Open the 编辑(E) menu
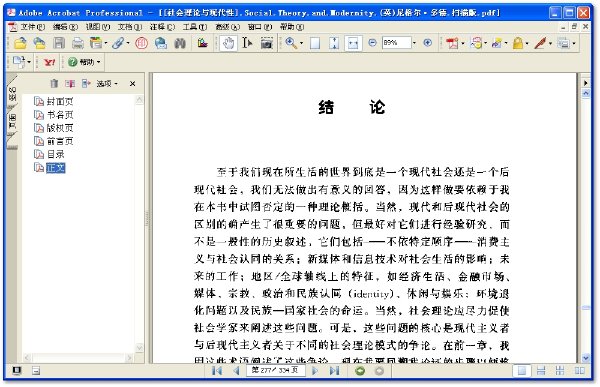The image size is (600, 387). click(x=65, y=27)
